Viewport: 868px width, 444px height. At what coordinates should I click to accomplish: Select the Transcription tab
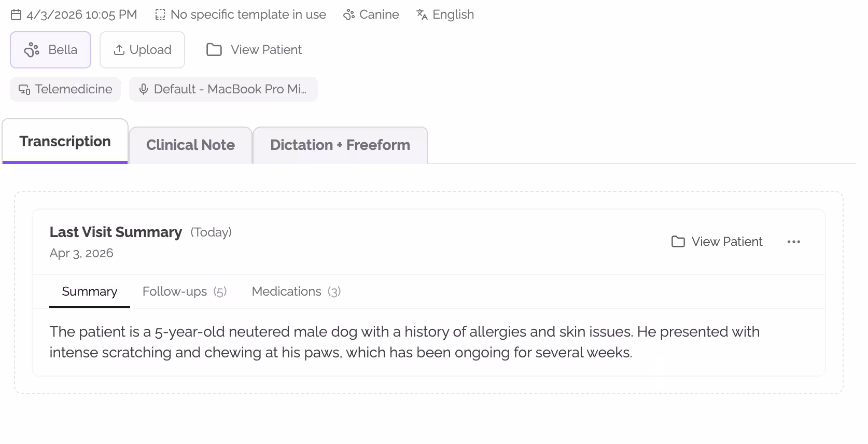[65, 142]
